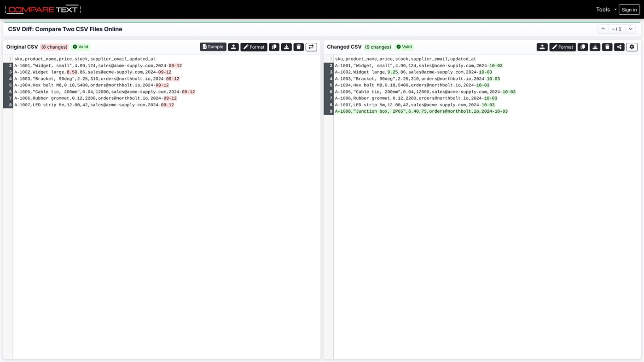Upload a file to Changed CSV
The image size is (644, 362).
tap(542, 47)
